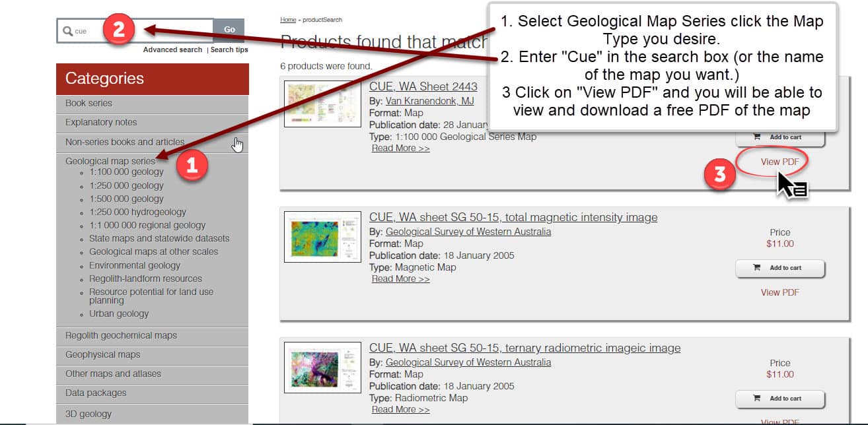Open the Advanced search link
The height and width of the screenshot is (425, 868).
pyautogui.click(x=172, y=49)
